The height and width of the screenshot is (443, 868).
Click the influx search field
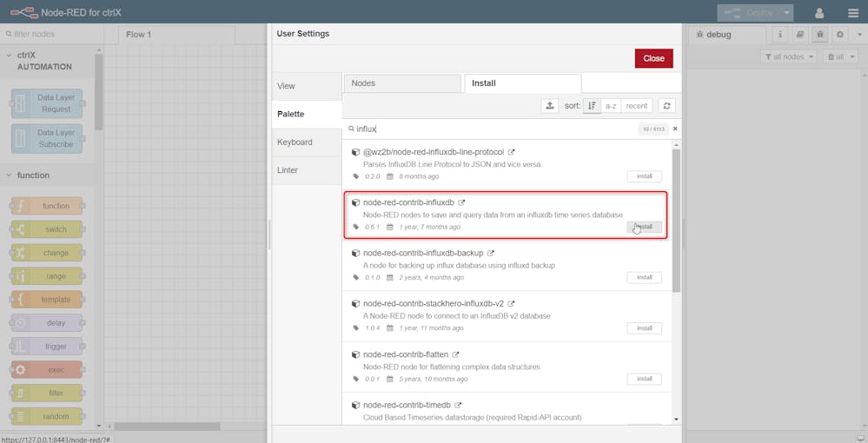(493, 129)
